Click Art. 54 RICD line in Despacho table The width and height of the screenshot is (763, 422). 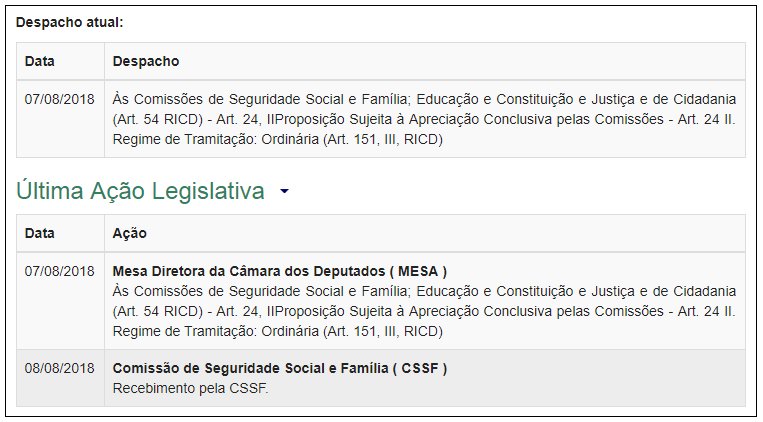(424, 119)
